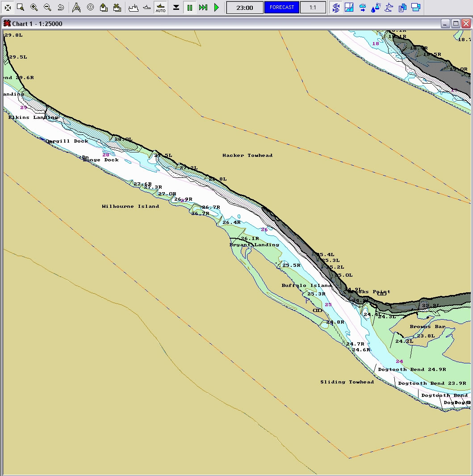Image resolution: width=473 pixels, height=476 pixels.
Task: Click the copy documents icon
Action: (402, 7)
